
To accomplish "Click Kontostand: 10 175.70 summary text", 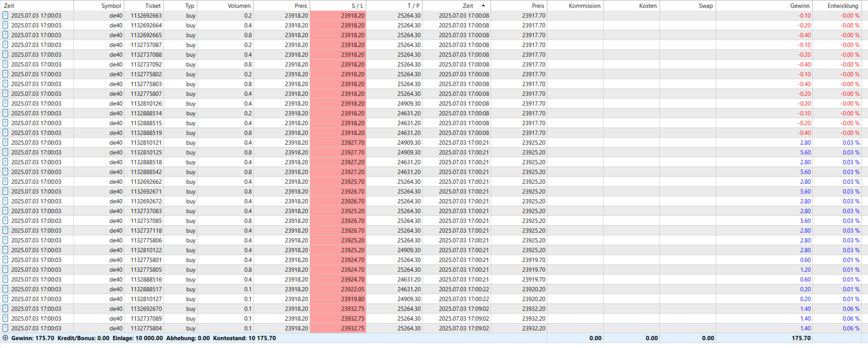I will click(244, 338).
